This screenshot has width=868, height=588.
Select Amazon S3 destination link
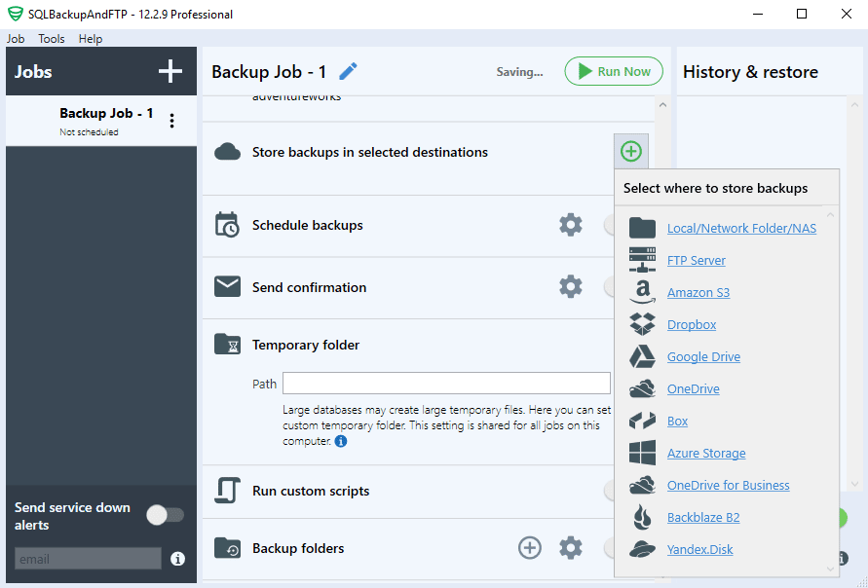698,293
